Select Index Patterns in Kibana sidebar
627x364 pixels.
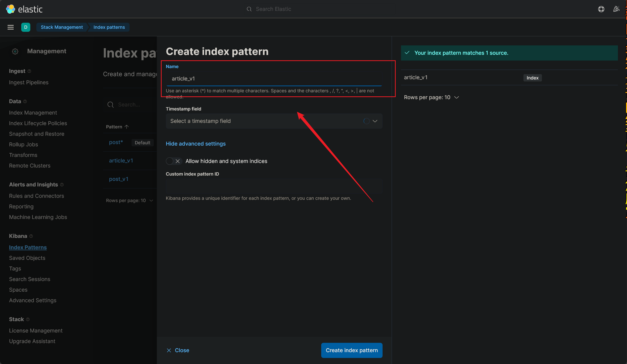click(27, 247)
